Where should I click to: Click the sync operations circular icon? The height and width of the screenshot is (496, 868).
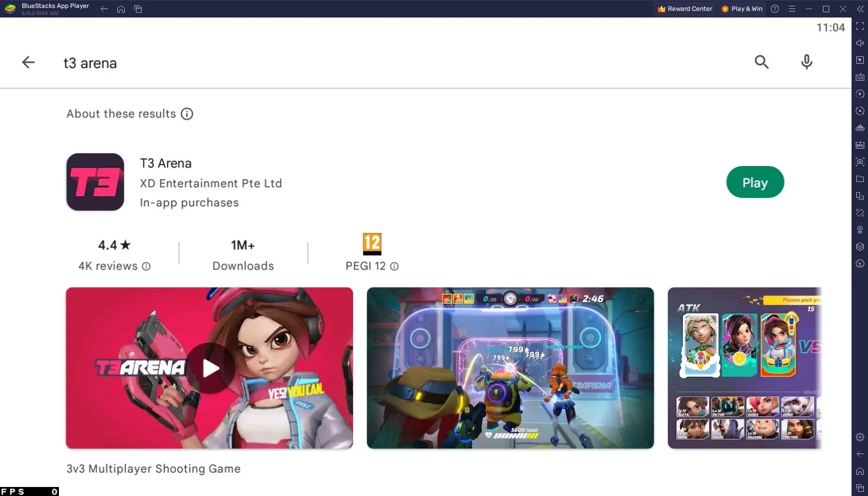(860, 111)
